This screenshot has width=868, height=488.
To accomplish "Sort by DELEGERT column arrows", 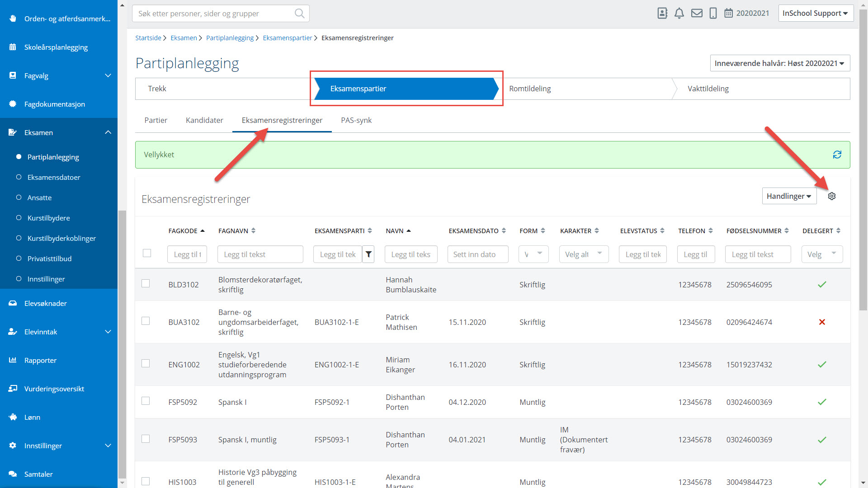I will point(838,231).
